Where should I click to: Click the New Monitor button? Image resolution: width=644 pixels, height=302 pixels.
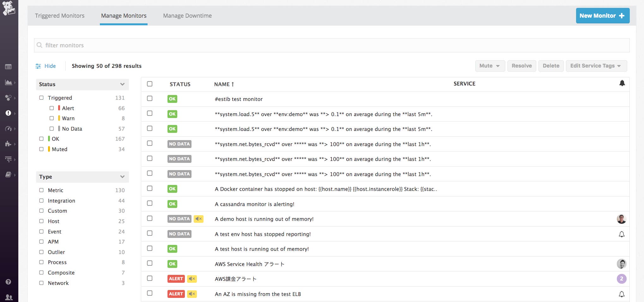(x=602, y=15)
